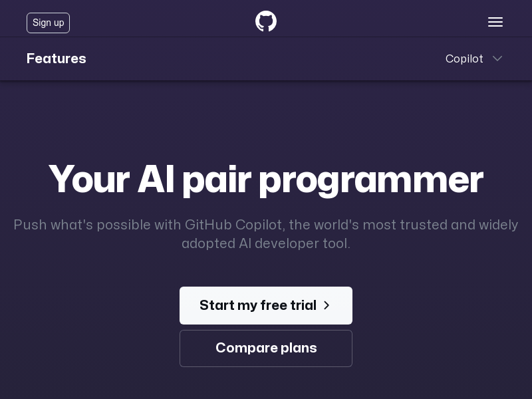
Task: Begin the free trial with the white button
Action: coord(265,305)
